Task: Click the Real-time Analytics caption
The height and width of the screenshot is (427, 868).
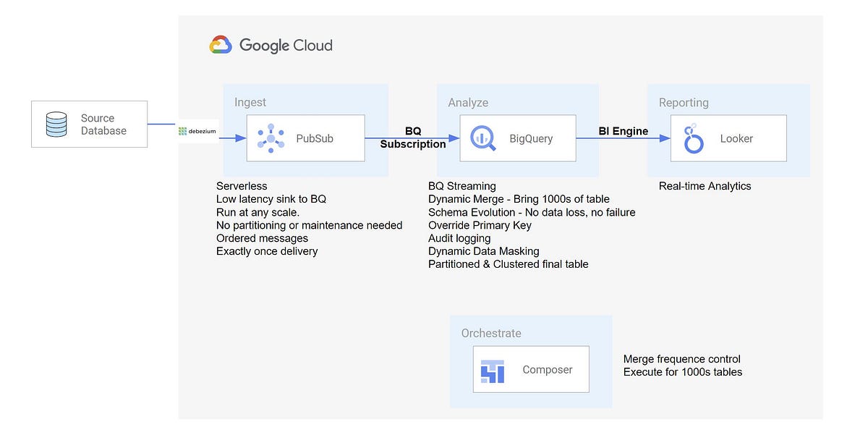Action: pos(705,186)
